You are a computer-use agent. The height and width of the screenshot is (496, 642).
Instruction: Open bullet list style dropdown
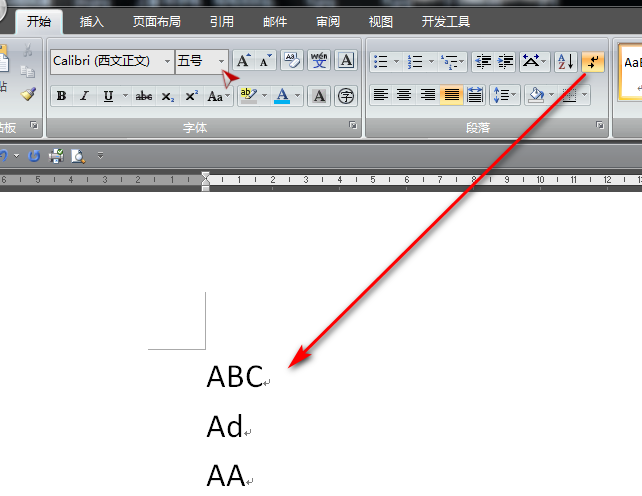pos(396,61)
